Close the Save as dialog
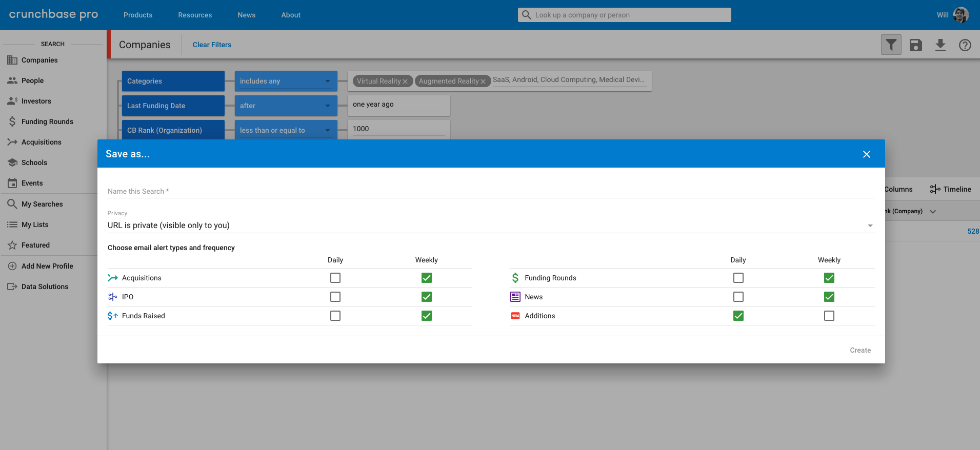 point(867,154)
